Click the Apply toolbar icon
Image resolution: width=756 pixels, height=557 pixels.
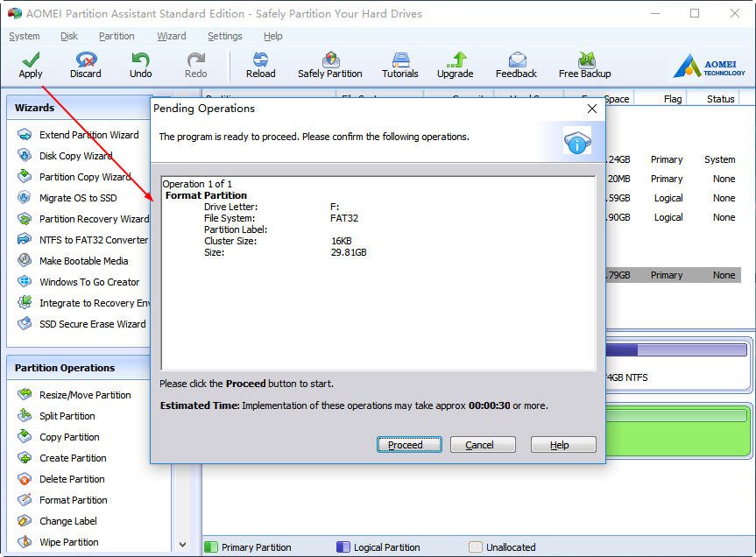click(x=31, y=65)
